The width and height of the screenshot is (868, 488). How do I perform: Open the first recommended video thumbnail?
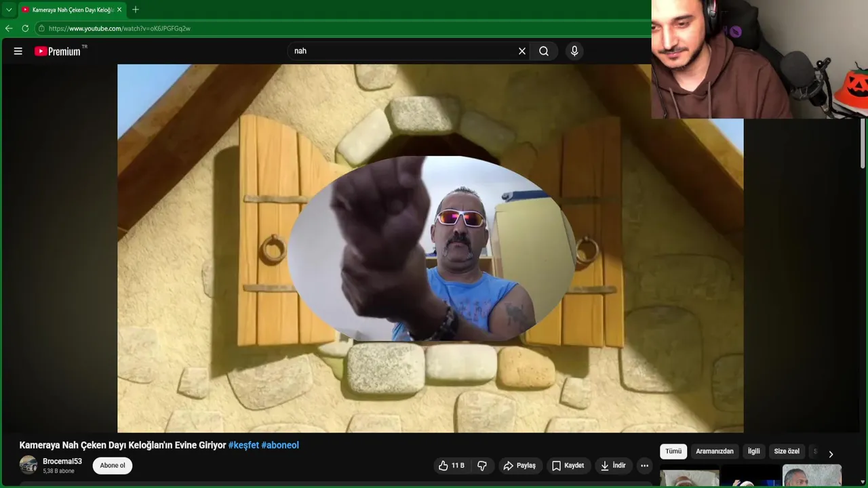coord(690,478)
